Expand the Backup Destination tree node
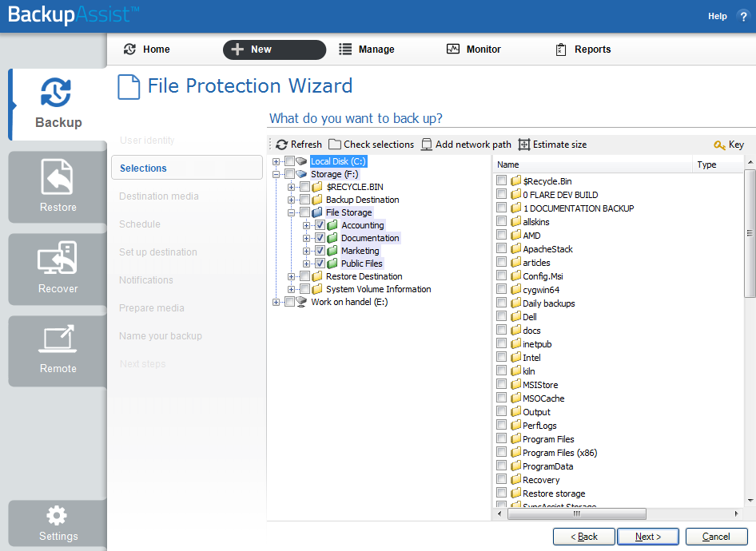 [291, 200]
